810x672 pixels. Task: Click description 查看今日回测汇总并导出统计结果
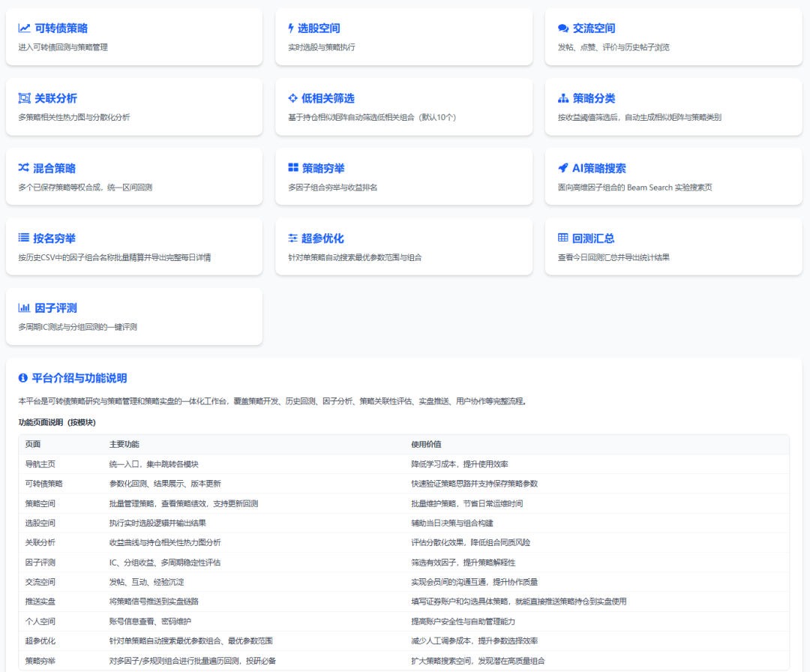613,257
